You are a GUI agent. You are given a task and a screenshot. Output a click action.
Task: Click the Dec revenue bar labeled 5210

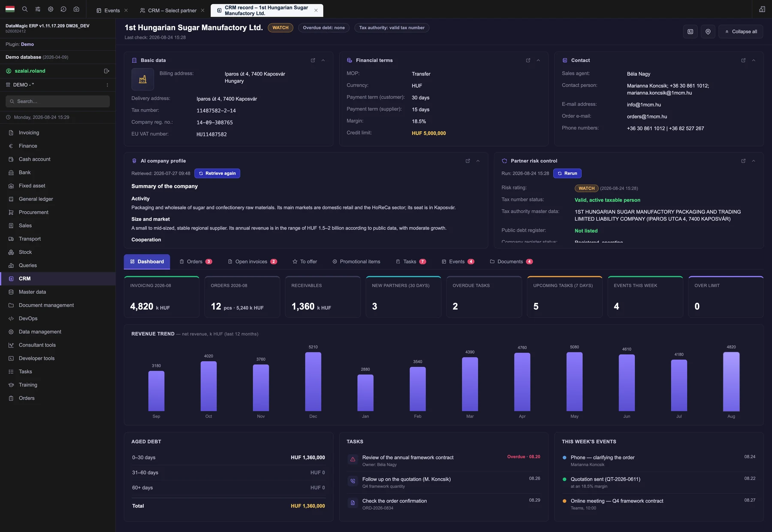(x=313, y=382)
